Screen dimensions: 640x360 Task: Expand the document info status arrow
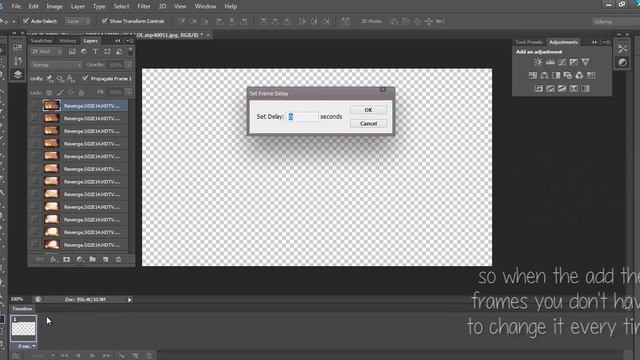[x=130, y=300]
